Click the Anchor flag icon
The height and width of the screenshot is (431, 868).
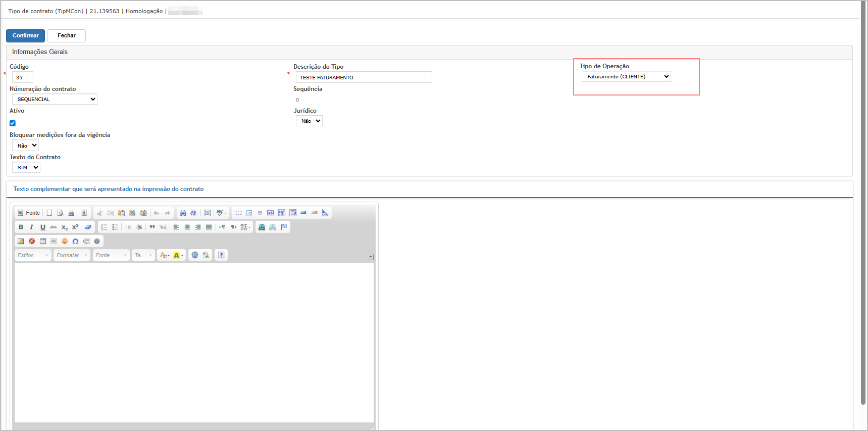point(284,227)
